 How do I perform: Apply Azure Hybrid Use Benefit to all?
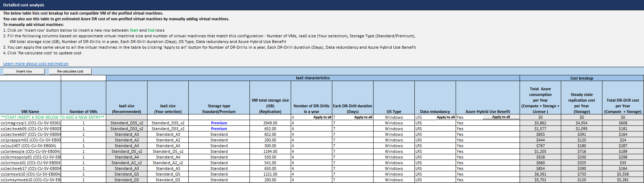tap(501, 117)
